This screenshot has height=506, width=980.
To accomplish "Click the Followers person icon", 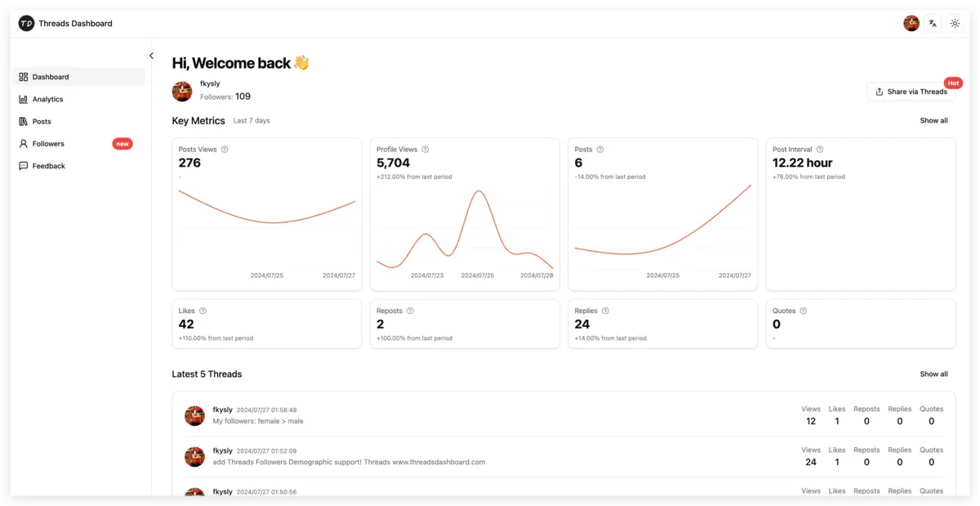I will (24, 144).
